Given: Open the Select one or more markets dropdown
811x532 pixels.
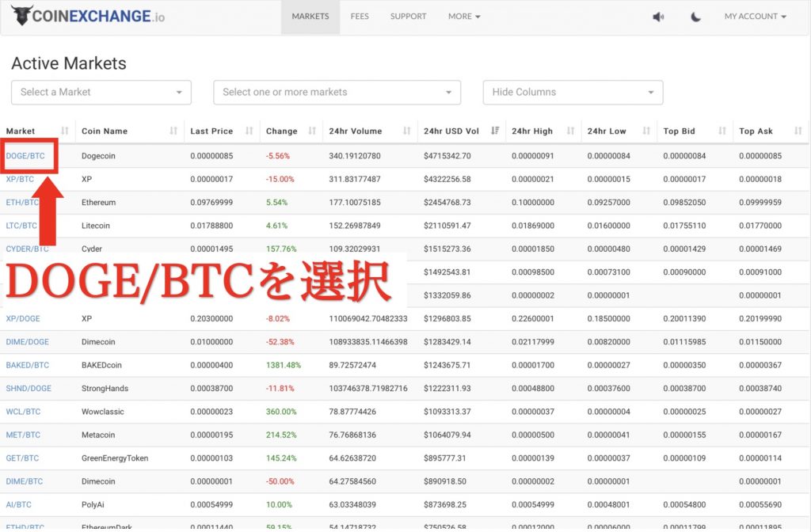Looking at the screenshot, I should click(x=337, y=93).
